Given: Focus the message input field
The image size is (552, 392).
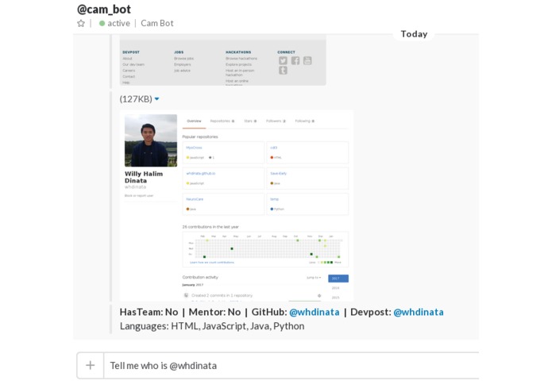Looking at the screenshot, I should 291,366.
